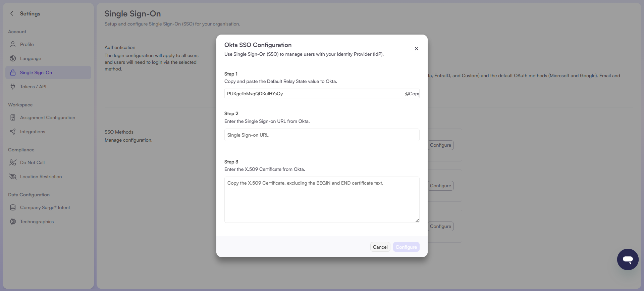The width and height of the screenshot is (644, 291).
Task: Focus the X.509 Certificate text area
Action: tap(321, 200)
